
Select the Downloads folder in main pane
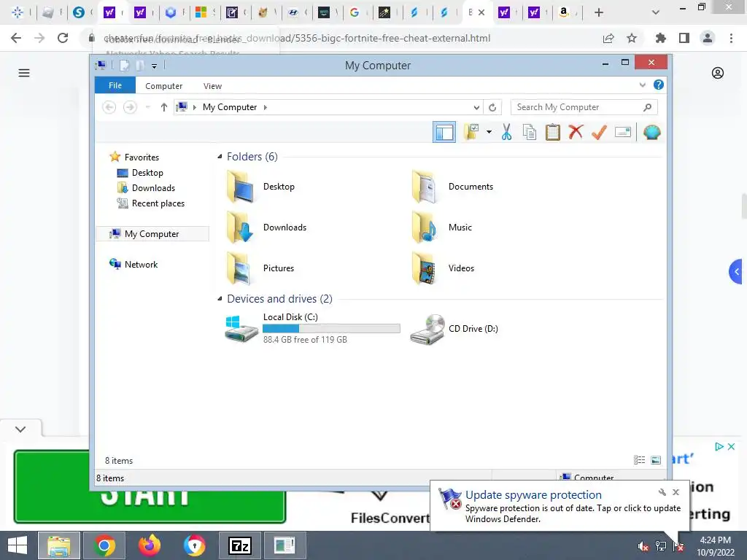[267, 227]
